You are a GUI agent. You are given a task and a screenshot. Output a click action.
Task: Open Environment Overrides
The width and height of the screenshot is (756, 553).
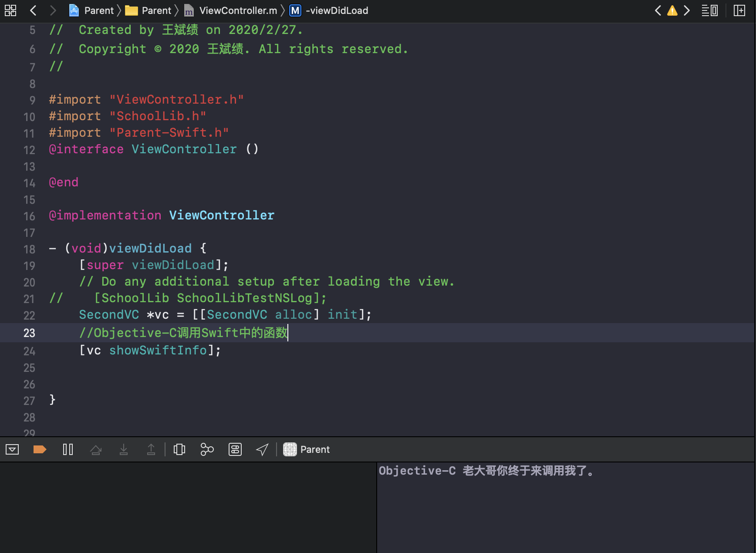point(235,449)
